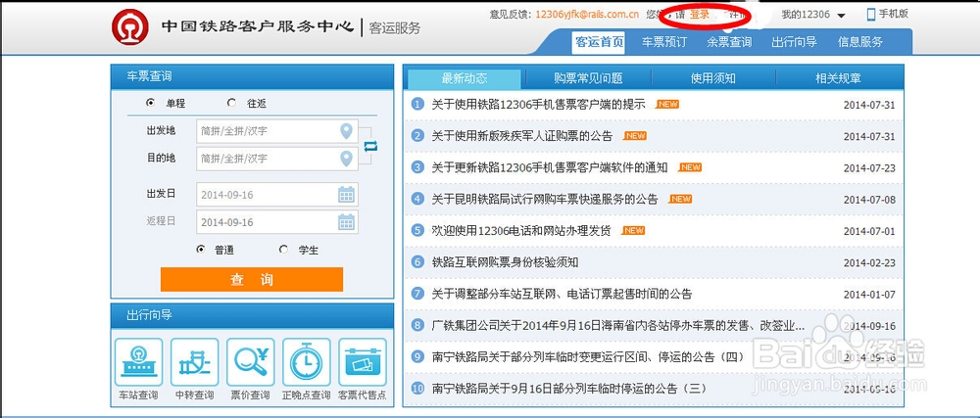Image resolution: width=980 pixels, height=418 pixels.
Task: Click the orange 查询 search button
Action: coord(252,280)
